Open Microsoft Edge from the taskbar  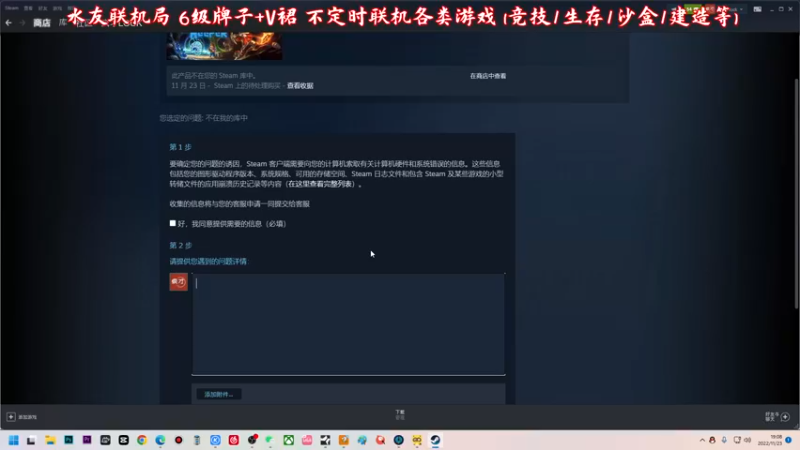coord(160,440)
